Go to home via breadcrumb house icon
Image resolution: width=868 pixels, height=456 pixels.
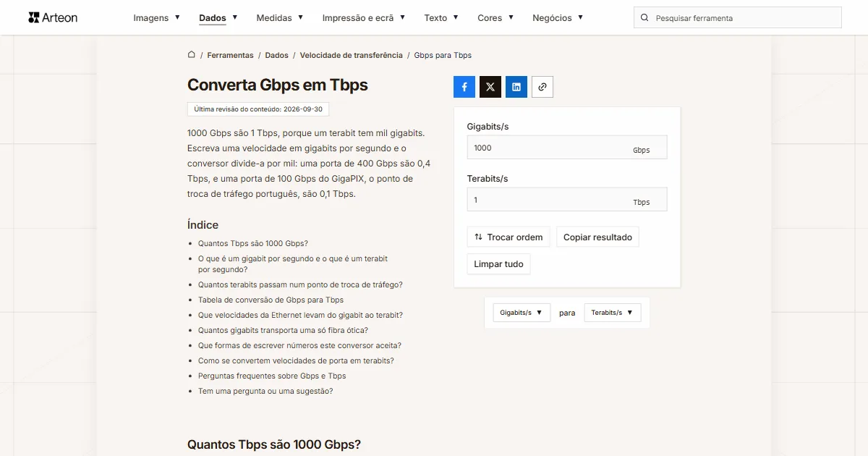coord(192,55)
